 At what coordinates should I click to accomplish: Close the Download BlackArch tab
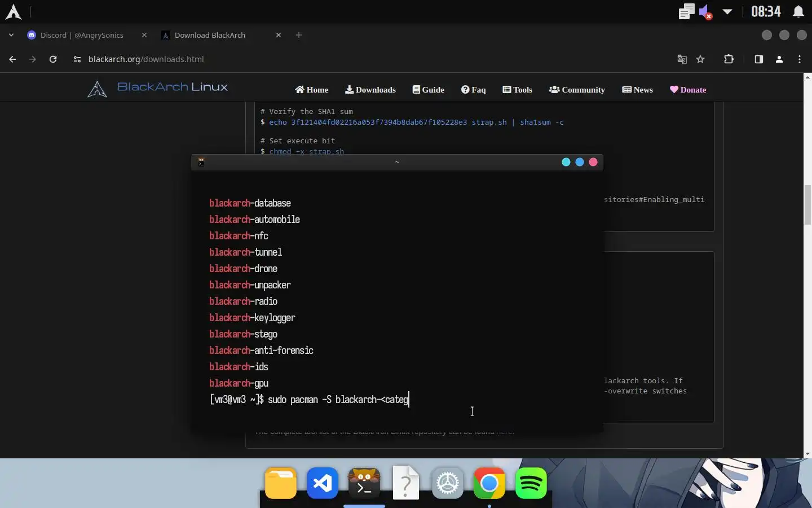279,35
